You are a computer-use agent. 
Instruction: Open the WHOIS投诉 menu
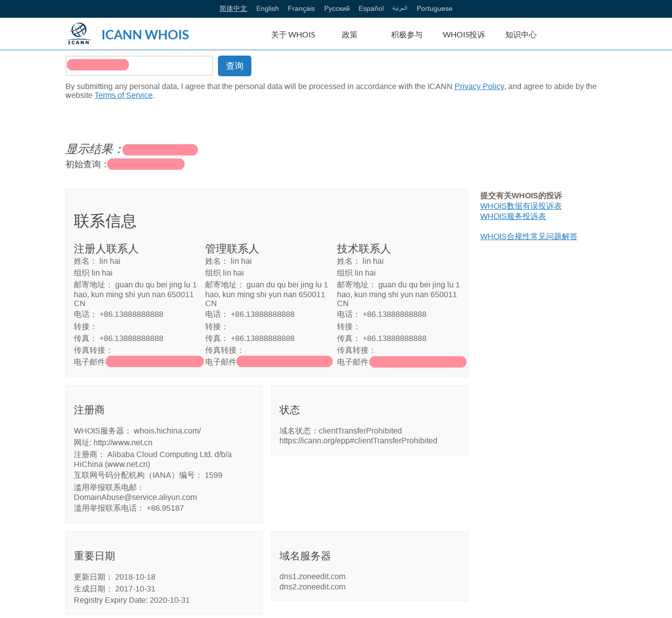[x=464, y=35]
